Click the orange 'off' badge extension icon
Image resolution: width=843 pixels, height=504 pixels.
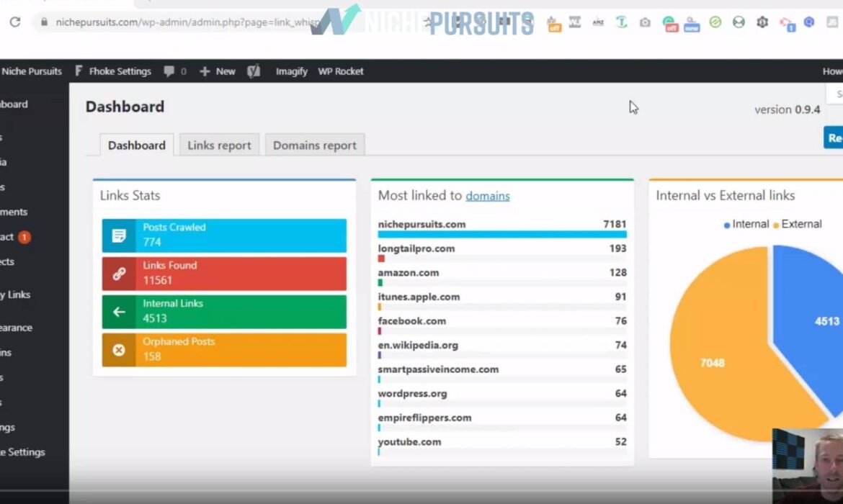point(554,24)
